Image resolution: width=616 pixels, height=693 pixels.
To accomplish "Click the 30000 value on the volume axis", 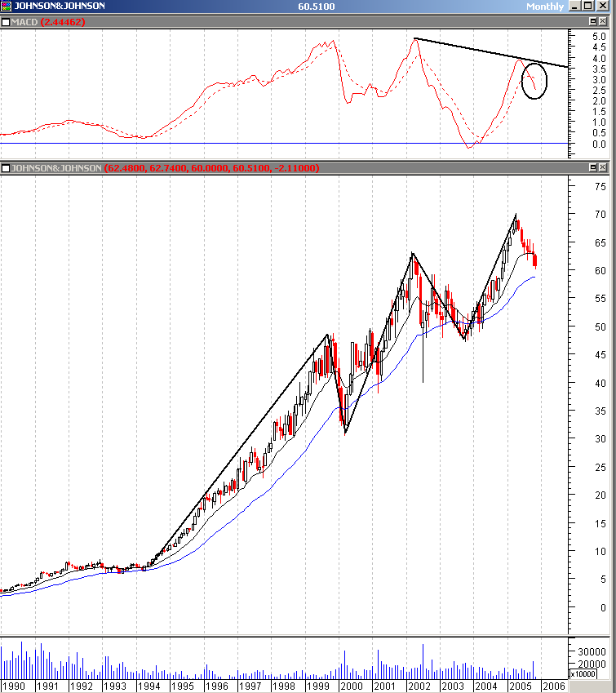I will [592, 651].
